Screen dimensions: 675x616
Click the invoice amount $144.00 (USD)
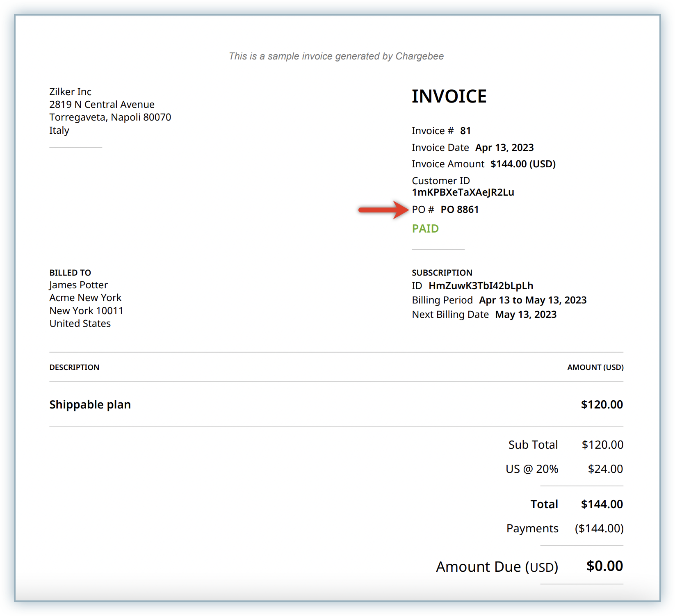click(x=523, y=164)
